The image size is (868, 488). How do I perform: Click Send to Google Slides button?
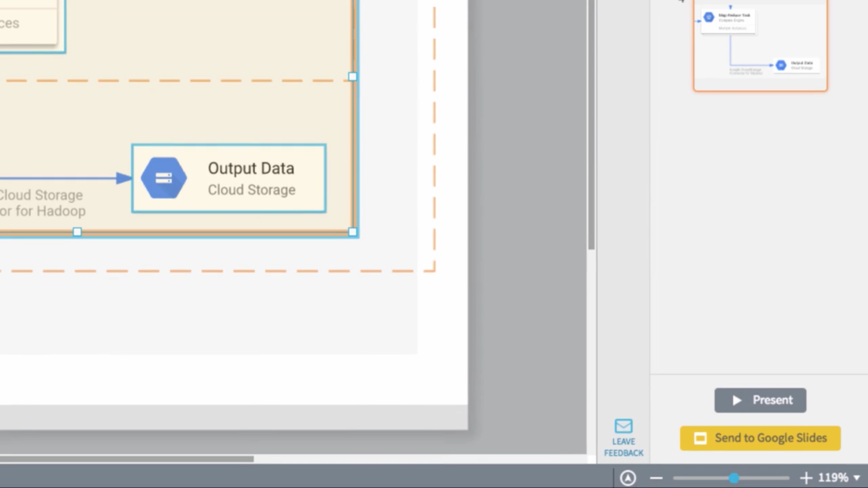click(760, 438)
